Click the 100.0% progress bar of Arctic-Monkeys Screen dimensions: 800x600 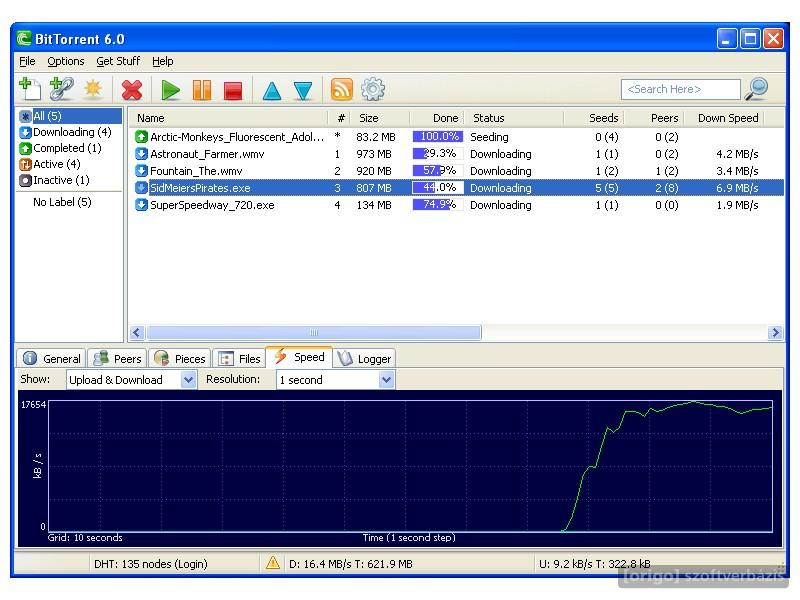(x=438, y=137)
